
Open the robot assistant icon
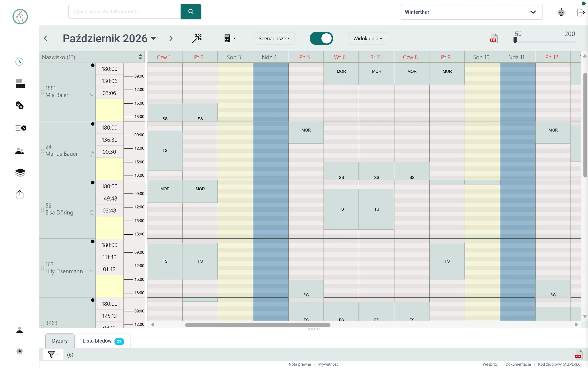click(561, 12)
